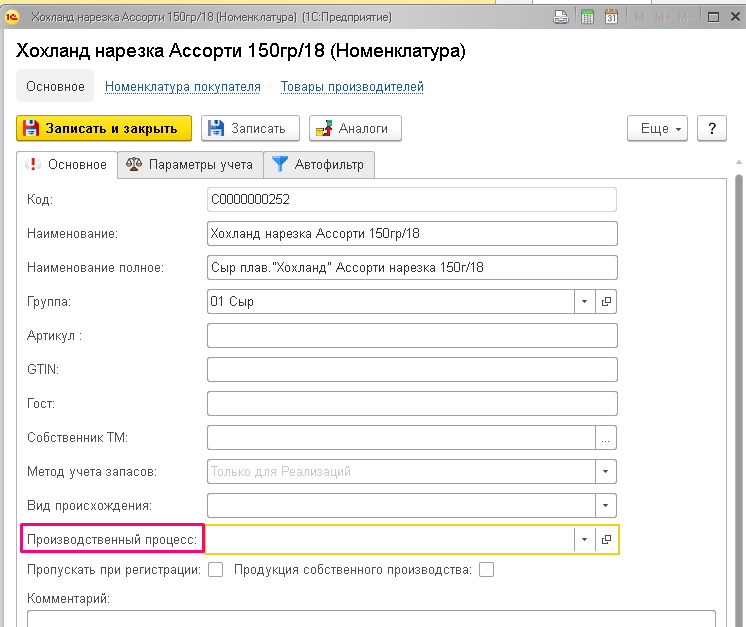The image size is (746, 627).
Task: Click the Группа field showing 01 Сыр
Action: pos(391,302)
